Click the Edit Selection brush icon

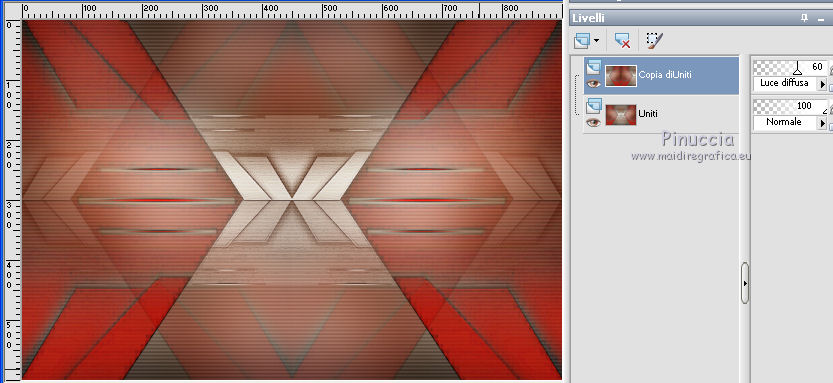[x=654, y=40]
